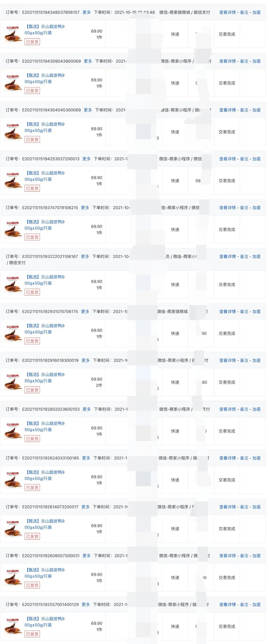Click 已发货 tag in order ending 018300019
269x644 pixels.
click(x=32, y=390)
